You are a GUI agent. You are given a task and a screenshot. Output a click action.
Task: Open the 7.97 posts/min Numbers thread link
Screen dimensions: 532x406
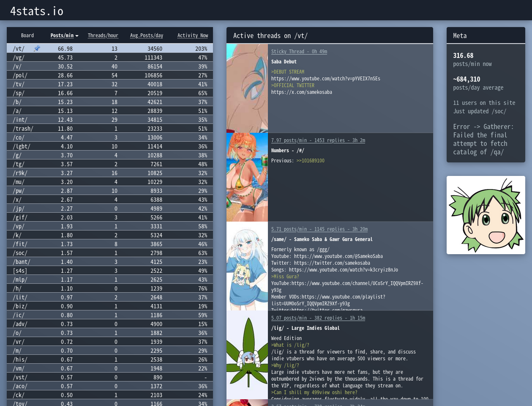[318, 140]
